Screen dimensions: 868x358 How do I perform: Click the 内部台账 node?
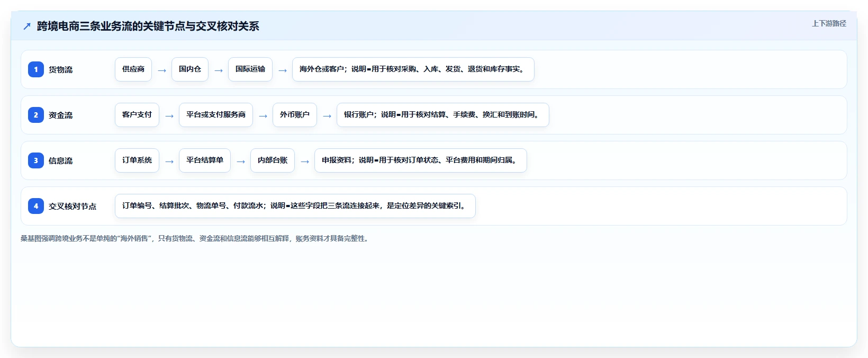[x=273, y=160]
